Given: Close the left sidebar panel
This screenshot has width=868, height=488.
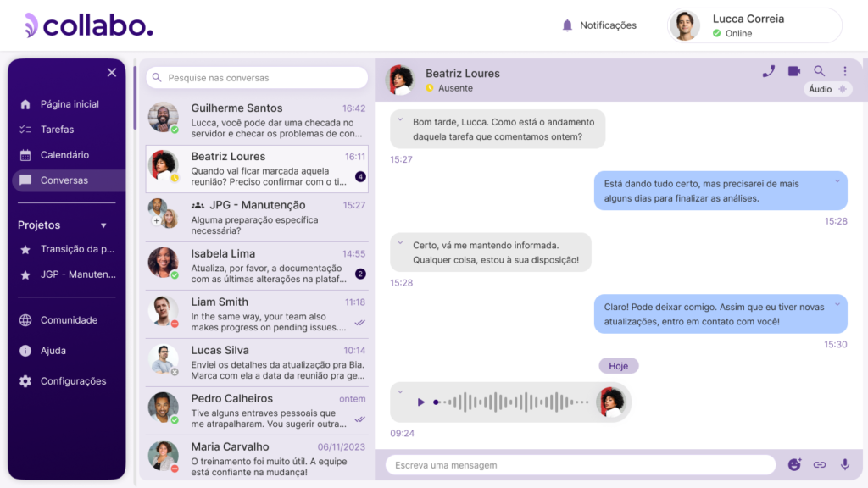Looking at the screenshot, I should 112,73.
